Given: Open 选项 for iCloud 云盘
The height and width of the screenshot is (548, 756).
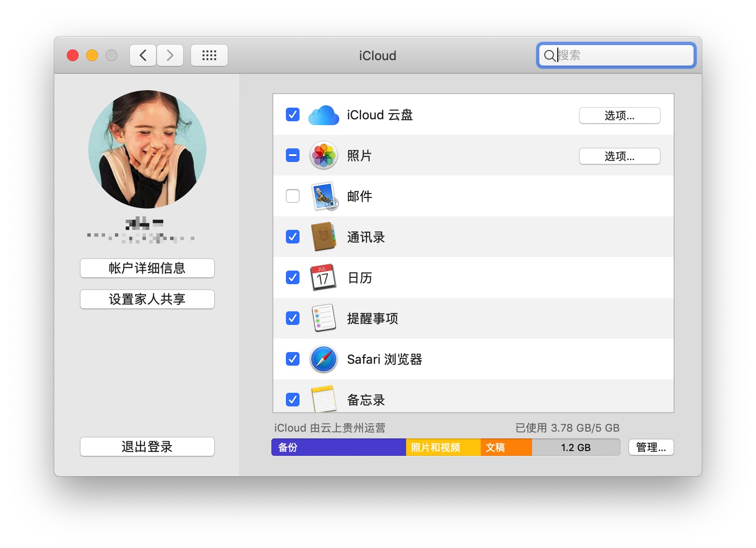Looking at the screenshot, I should coord(619,115).
